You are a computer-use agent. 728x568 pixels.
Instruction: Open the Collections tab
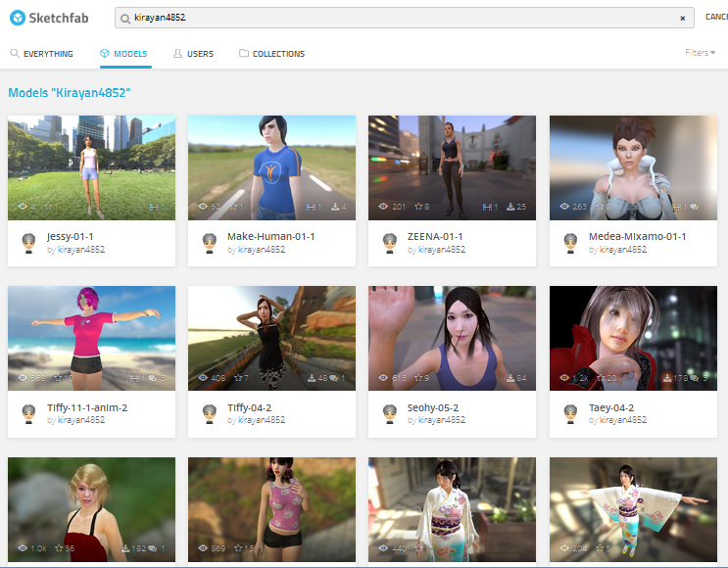272,54
